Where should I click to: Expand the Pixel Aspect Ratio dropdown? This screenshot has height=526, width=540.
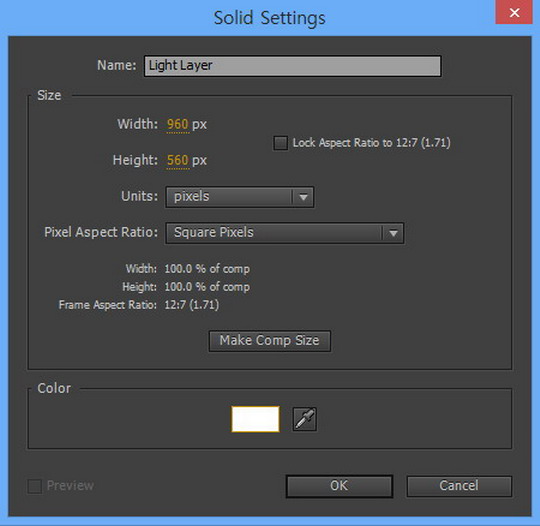point(284,233)
